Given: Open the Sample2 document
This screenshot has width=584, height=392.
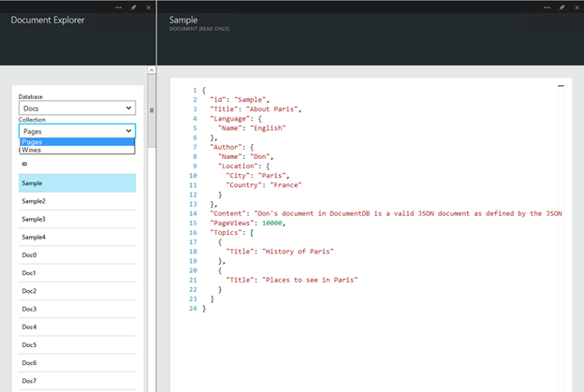Looking at the screenshot, I should point(77,201).
